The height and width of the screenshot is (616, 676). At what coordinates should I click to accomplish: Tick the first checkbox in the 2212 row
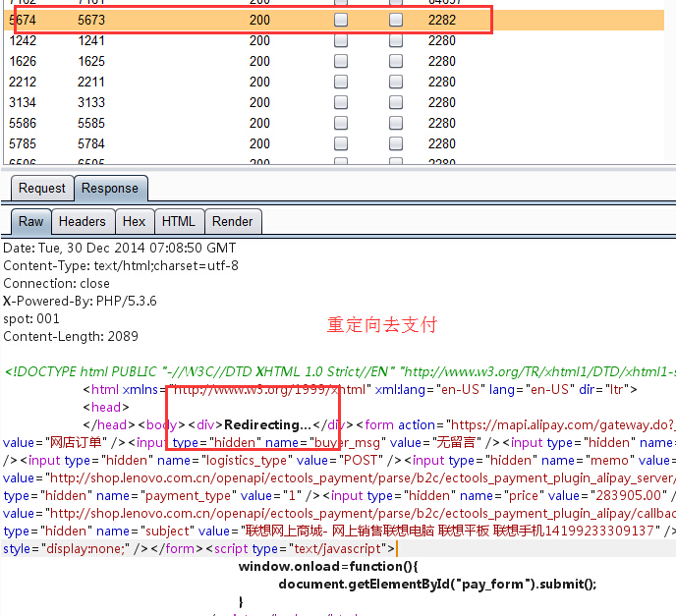(x=341, y=82)
